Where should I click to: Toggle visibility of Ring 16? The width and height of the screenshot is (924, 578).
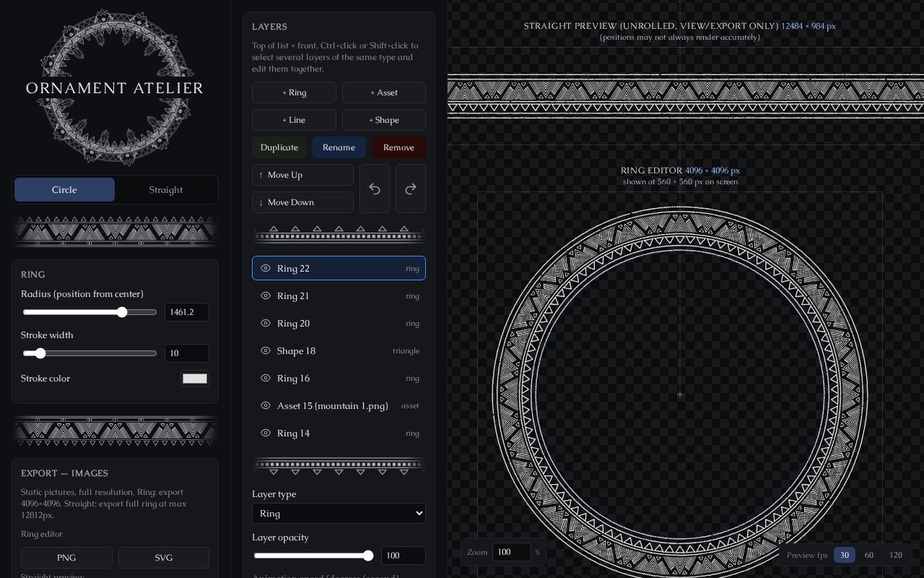tap(266, 378)
